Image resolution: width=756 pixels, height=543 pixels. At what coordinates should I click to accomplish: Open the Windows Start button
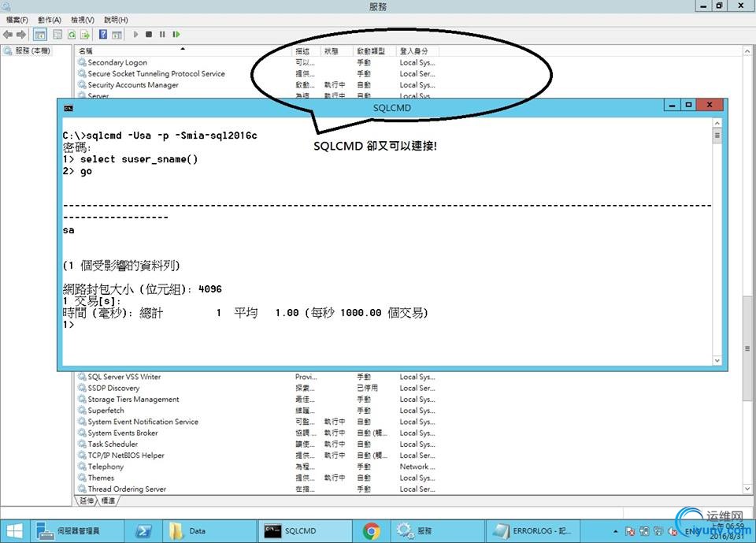pyautogui.click(x=14, y=531)
